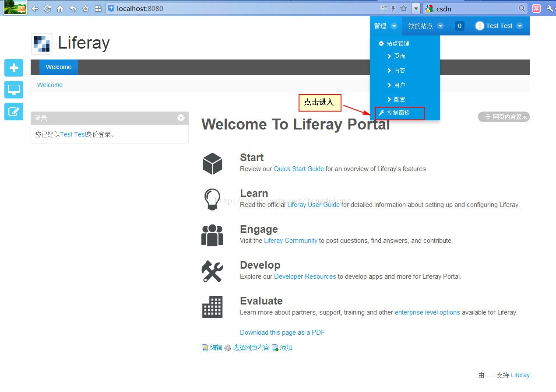
Task: Click the Test Test user avatar icon
Action: [480, 26]
